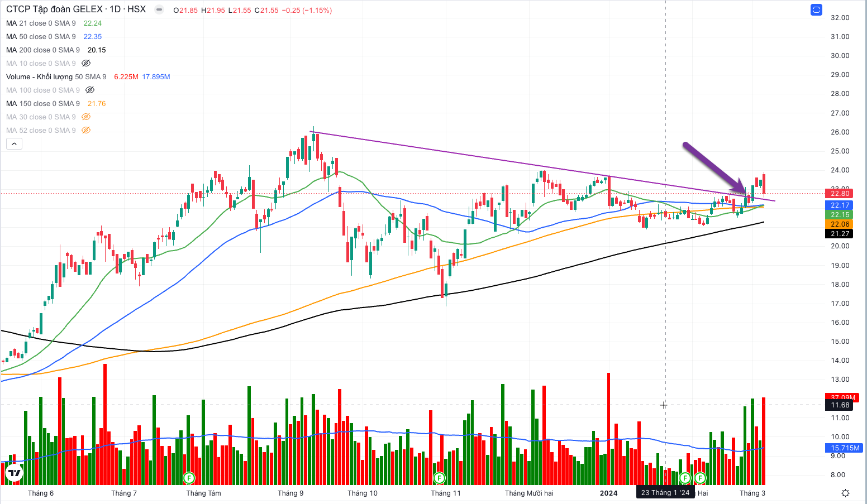This screenshot has width=867, height=504.
Task: Open chart settings with the gear icon
Action: pos(845,493)
